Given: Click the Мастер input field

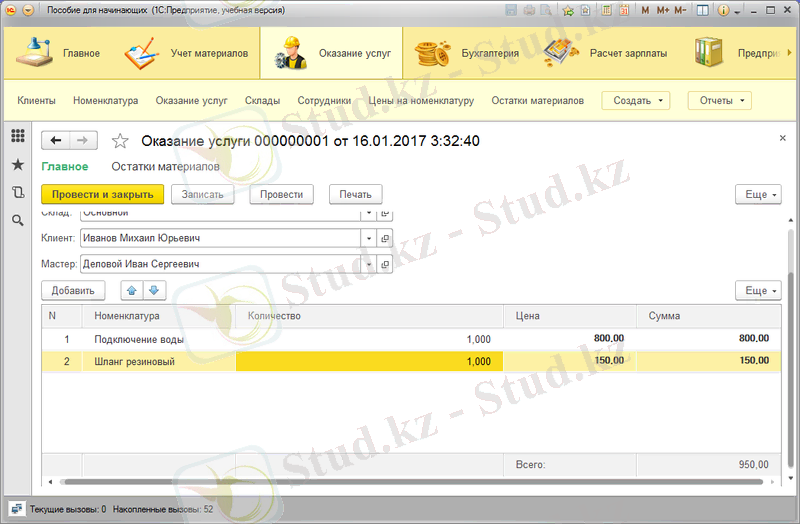Looking at the screenshot, I should [220, 264].
